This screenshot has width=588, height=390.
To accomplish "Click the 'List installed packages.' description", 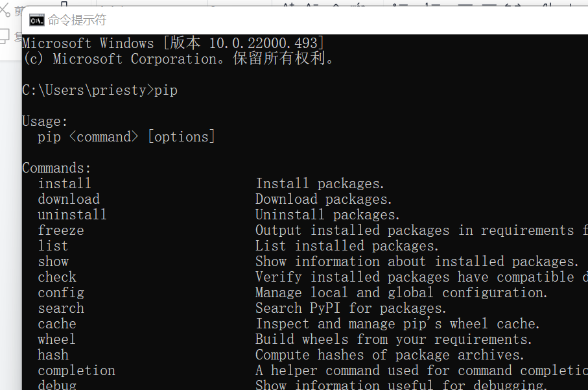I will coord(347,246).
